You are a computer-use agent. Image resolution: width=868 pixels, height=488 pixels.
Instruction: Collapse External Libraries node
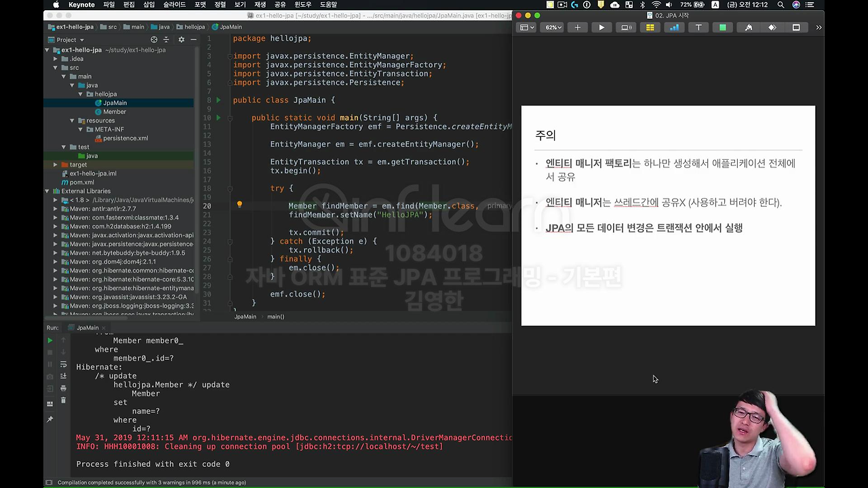[x=47, y=191]
